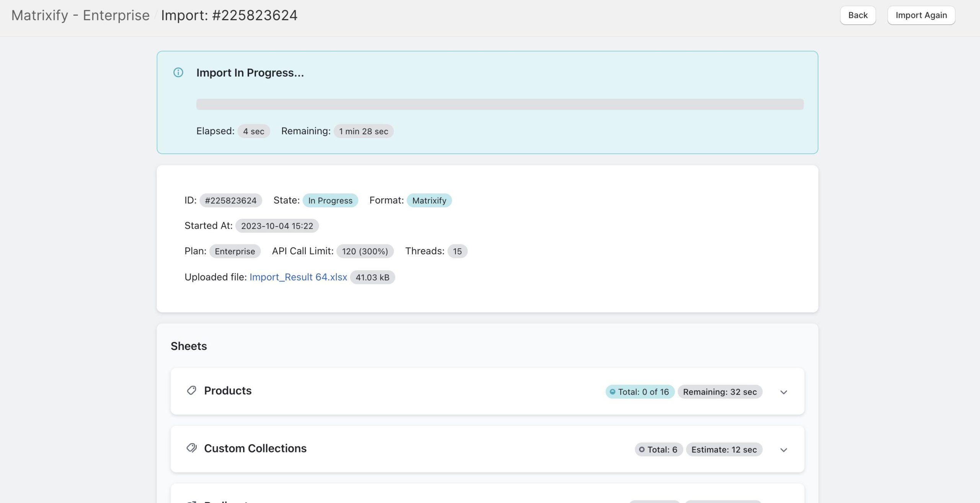Click the info icon beside Import In Progress

(x=178, y=73)
